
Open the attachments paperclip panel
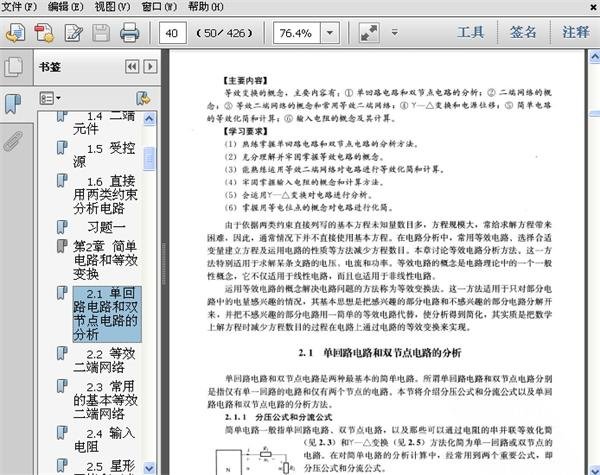[x=13, y=142]
